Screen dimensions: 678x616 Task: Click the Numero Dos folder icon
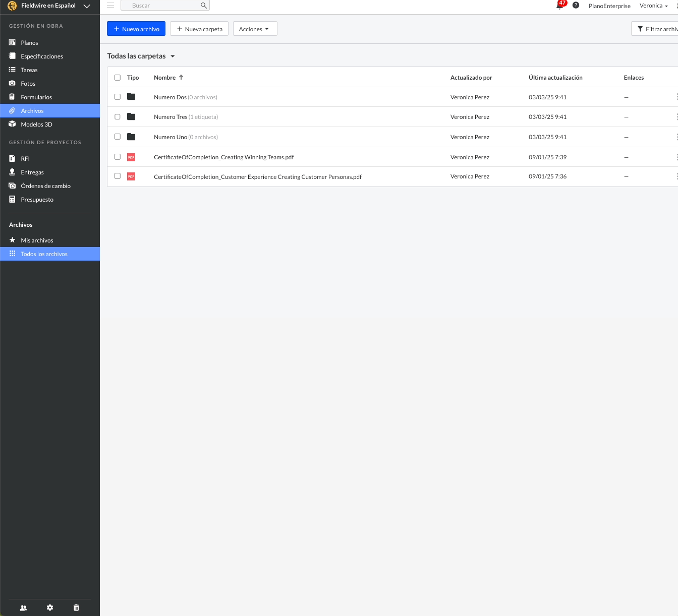pos(131,97)
